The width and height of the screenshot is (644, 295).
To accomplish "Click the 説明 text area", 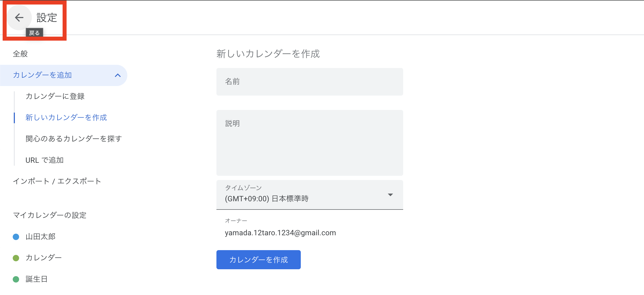I will pos(310,143).
